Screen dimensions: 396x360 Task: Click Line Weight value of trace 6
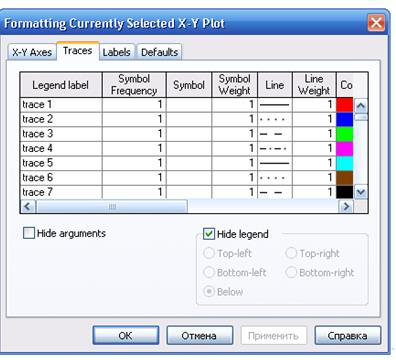point(314,178)
